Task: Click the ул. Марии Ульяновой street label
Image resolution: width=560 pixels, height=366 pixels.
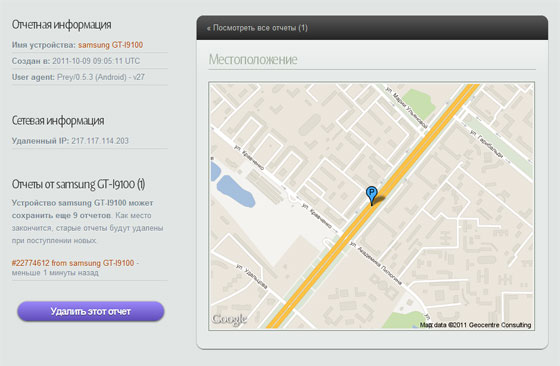Action: click(407, 107)
